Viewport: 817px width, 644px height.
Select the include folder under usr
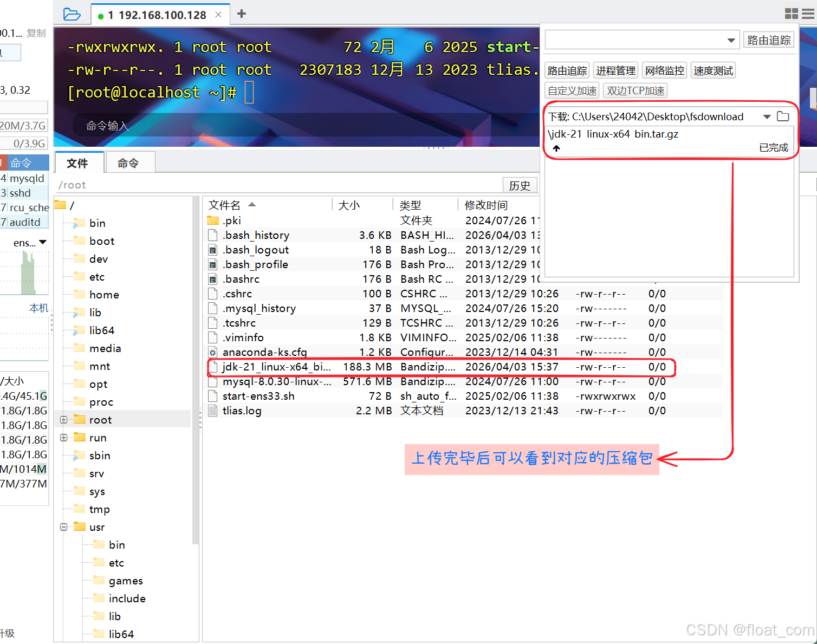(x=127, y=599)
